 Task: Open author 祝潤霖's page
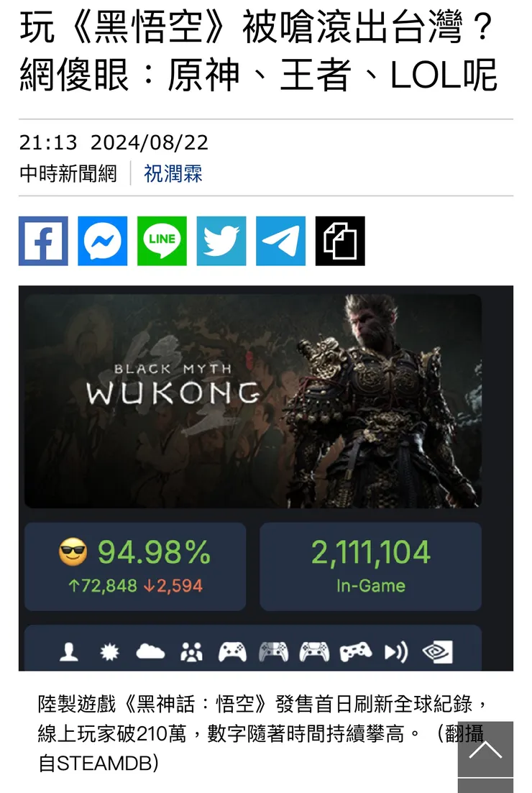coord(173,173)
